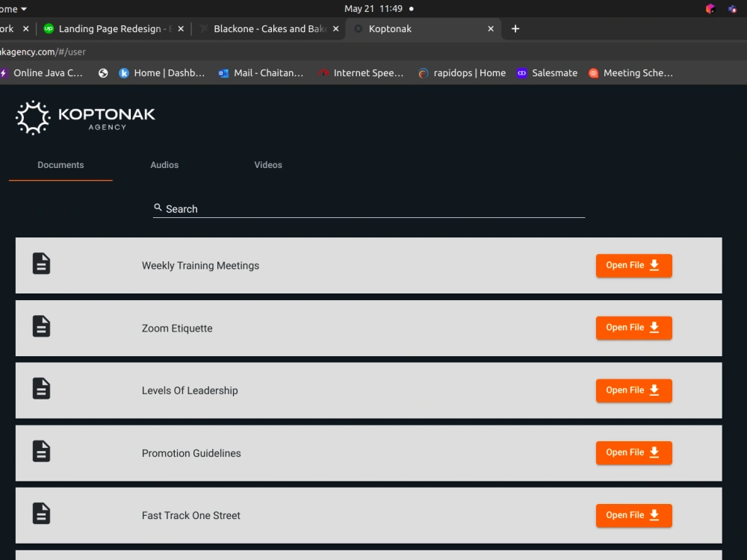Open File for Zoom Etiquette

click(x=633, y=328)
